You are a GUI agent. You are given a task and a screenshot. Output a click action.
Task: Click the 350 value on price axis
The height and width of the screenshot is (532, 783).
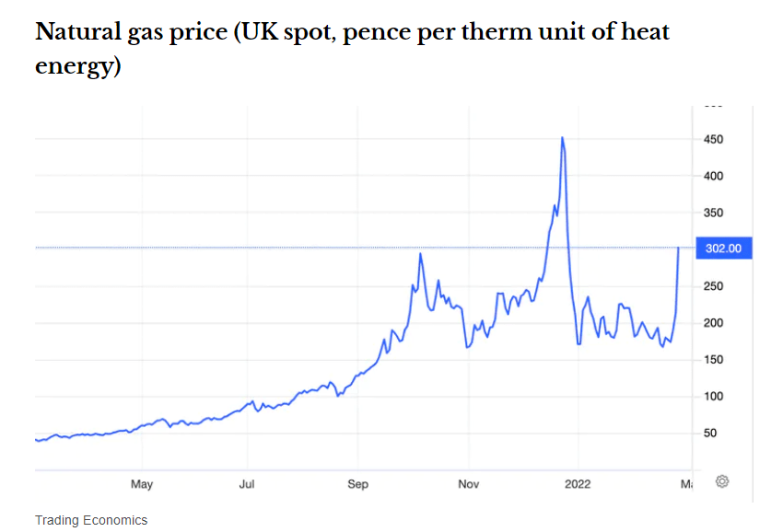[x=713, y=213]
